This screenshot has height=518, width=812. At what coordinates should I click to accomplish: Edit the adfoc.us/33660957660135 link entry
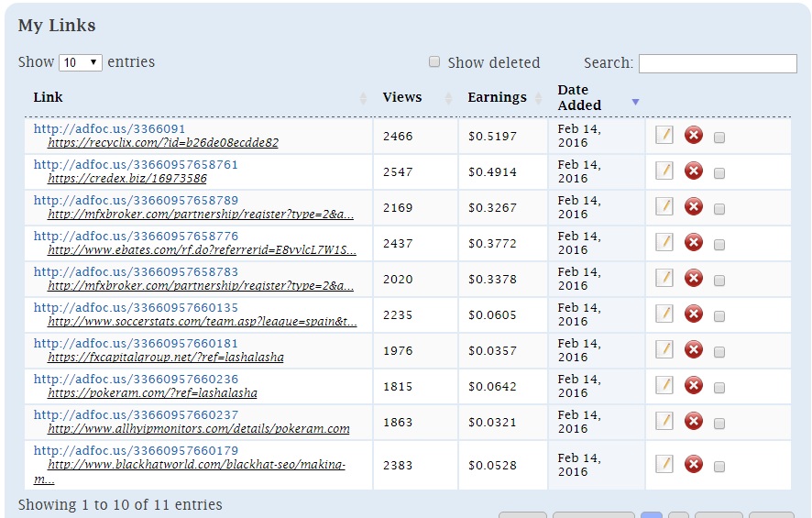click(664, 314)
